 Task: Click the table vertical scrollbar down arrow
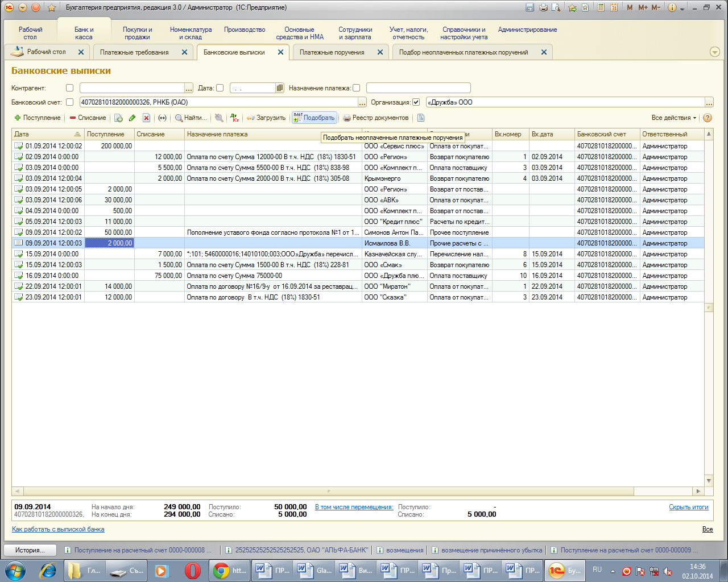click(x=709, y=481)
